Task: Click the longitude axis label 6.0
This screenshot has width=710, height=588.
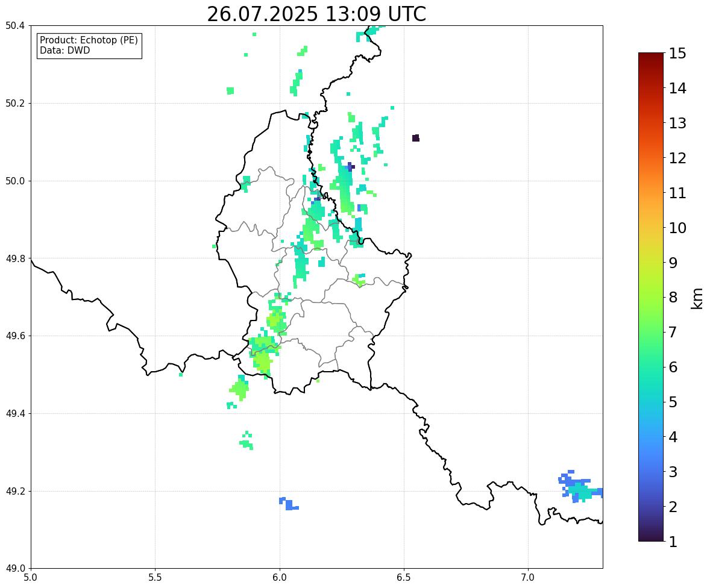Action: [x=280, y=578]
